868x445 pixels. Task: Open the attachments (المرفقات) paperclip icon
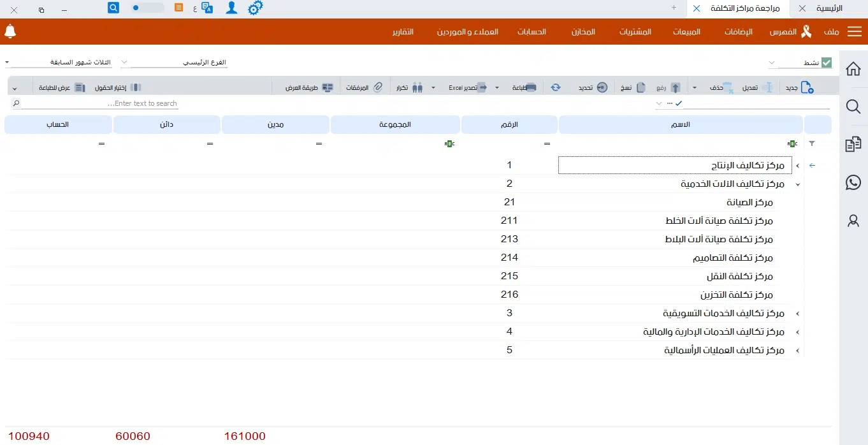[377, 87]
